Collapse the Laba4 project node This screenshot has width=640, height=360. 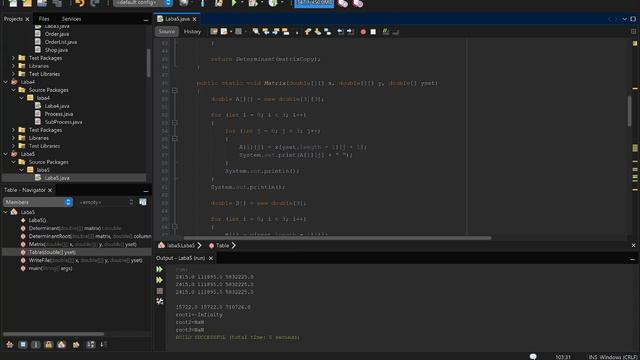(x=6, y=82)
